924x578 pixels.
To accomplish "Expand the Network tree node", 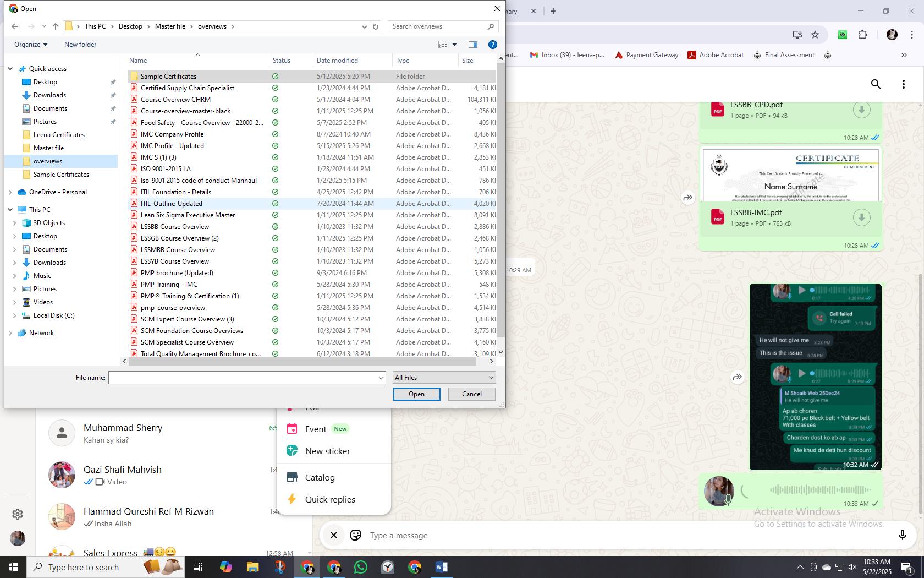I will (10, 333).
